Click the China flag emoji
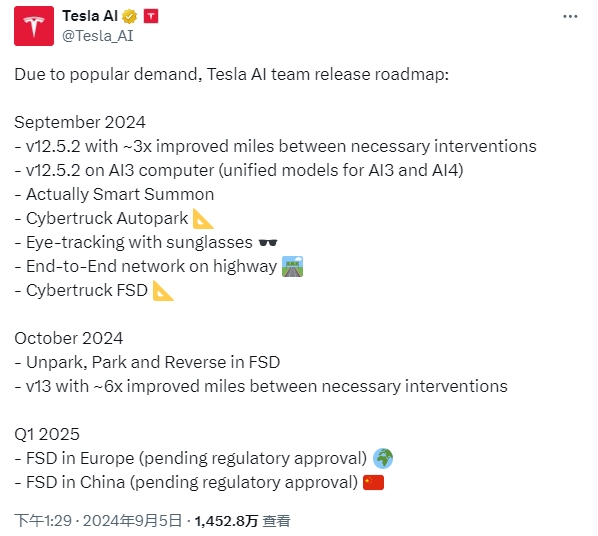Image resolution: width=598 pixels, height=536 pixels. 373,482
